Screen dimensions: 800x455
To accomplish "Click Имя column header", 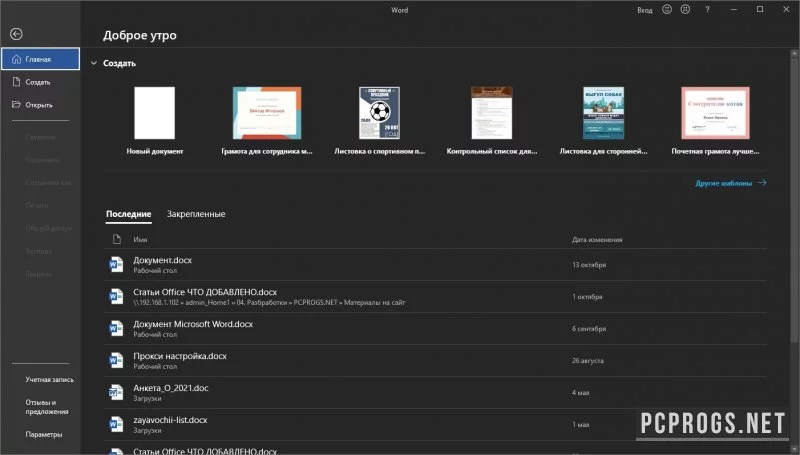I will [x=140, y=239].
